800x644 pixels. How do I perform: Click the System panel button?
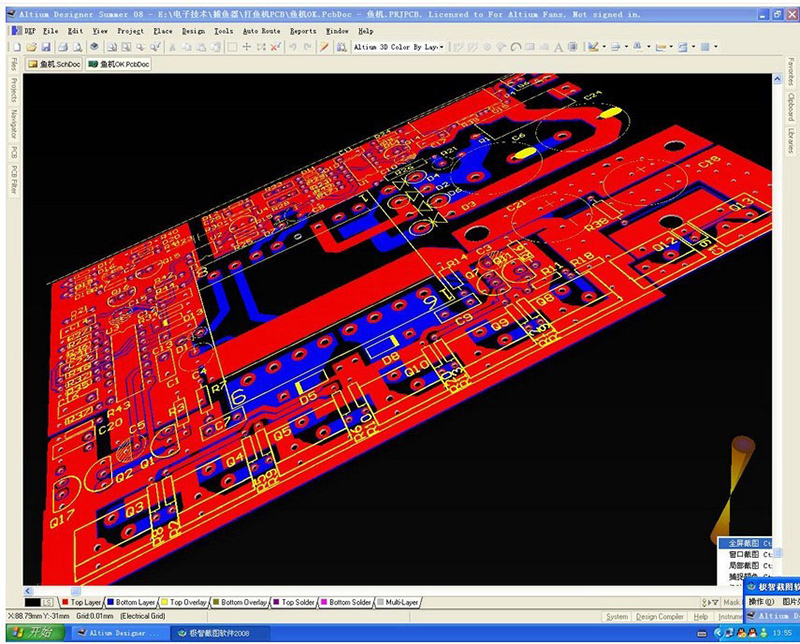tap(617, 616)
